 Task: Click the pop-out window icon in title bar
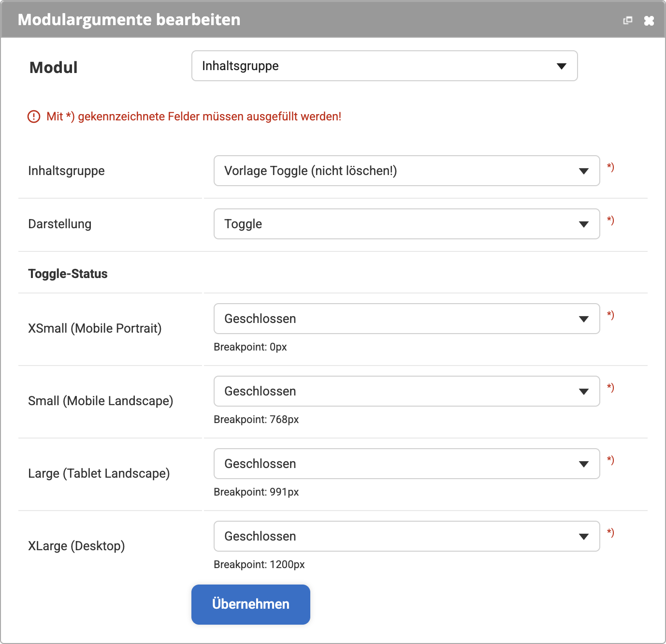(628, 20)
